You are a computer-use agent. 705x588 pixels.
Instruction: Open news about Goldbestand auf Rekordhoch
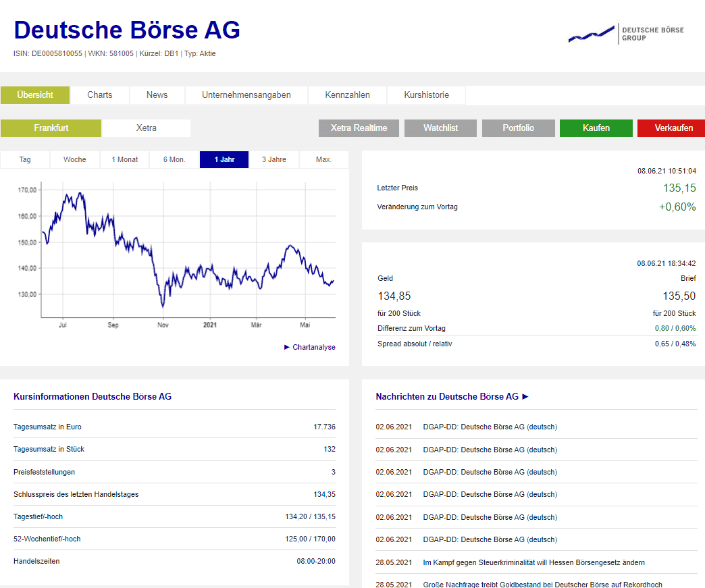point(542,585)
